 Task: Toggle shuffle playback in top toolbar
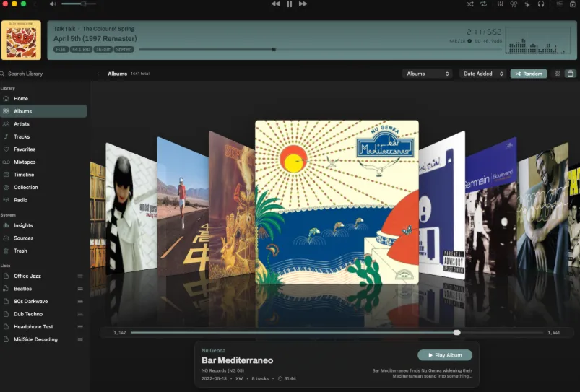pyautogui.click(x=469, y=4)
